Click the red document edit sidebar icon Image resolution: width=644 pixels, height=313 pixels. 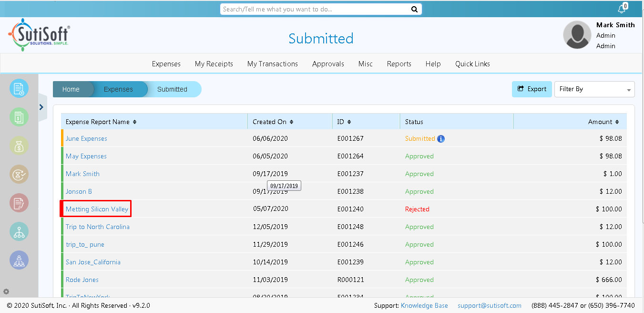pyautogui.click(x=19, y=203)
